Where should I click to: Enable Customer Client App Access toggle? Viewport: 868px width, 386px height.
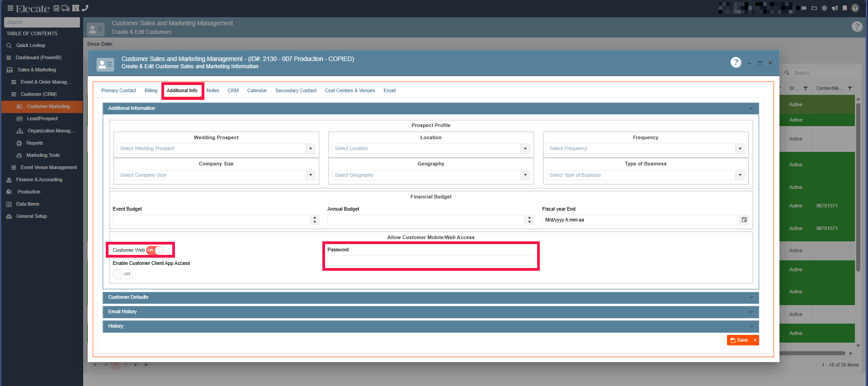(x=122, y=274)
